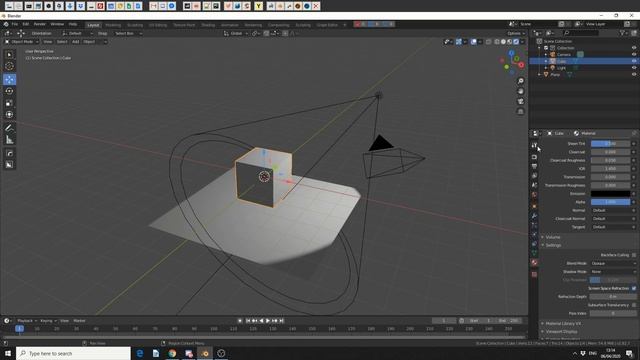Image resolution: width=640 pixels, height=360 pixels.
Task: Open the Window menu
Action: [x=57, y=24]
